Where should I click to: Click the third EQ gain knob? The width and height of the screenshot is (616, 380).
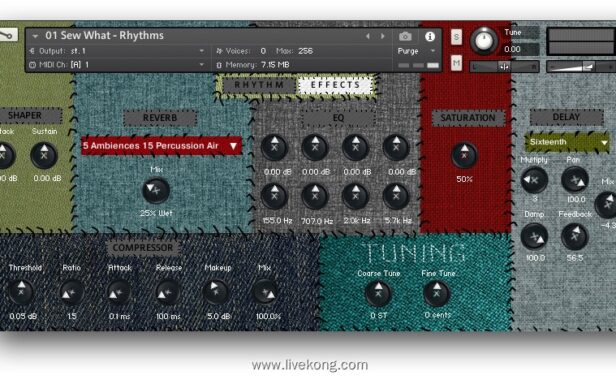tap(356, 147)
